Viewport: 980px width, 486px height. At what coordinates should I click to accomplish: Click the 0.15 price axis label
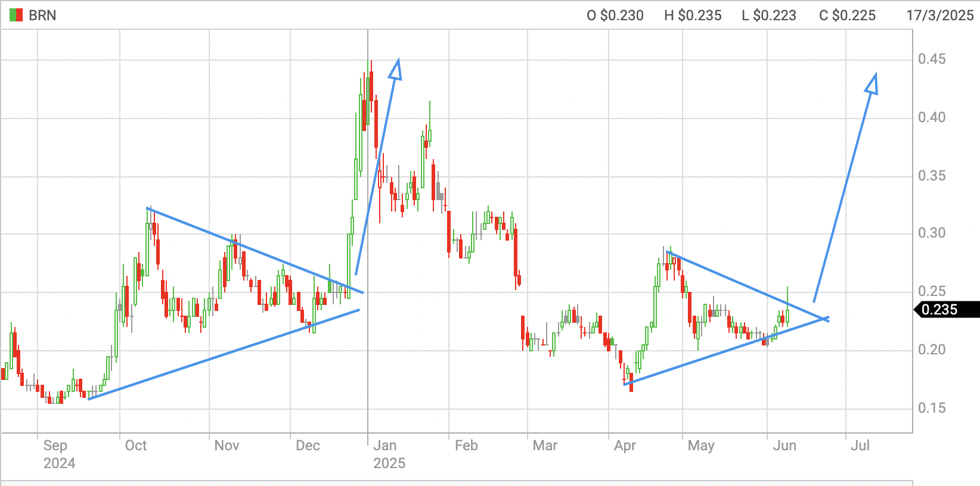click(931, 408)
